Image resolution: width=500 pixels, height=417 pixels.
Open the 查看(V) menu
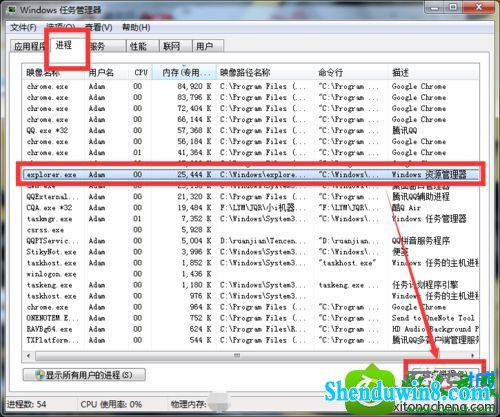pos(99,27)
